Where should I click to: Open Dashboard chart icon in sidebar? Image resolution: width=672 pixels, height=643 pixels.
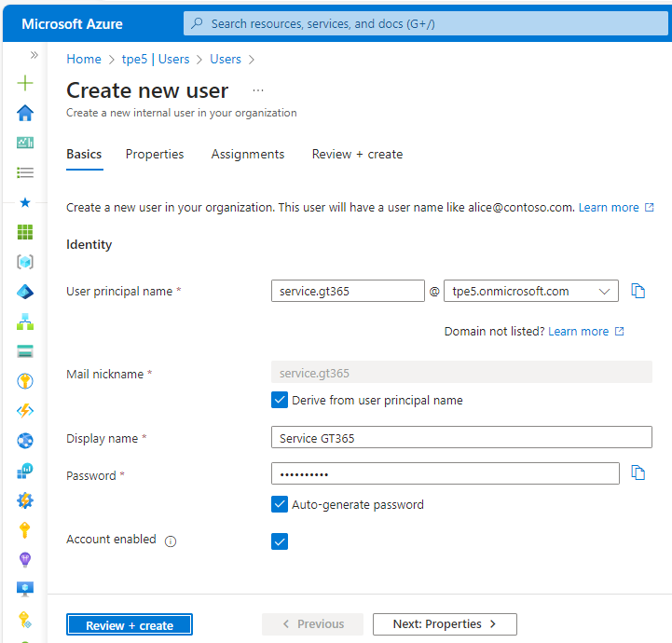coord(25,143)
